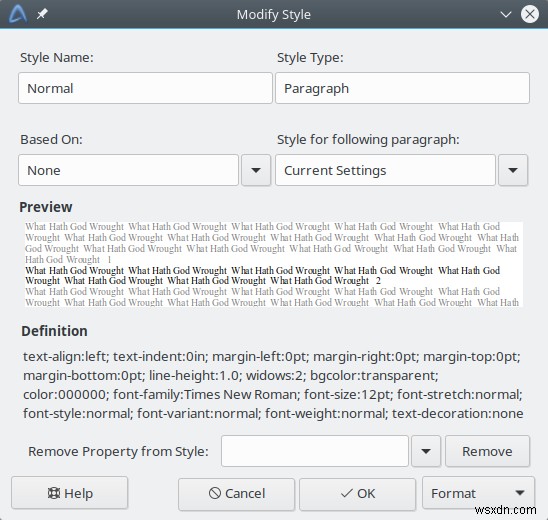Image resolution: width=548 pixels, height=520 pixels.
Task: Click the style preview area
Action: 274,264
